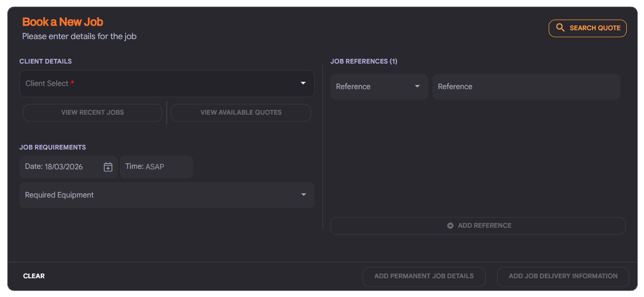Click the Clear button
Image resolution: width=644 pixels, height=297 pixels.
[34, 276]
